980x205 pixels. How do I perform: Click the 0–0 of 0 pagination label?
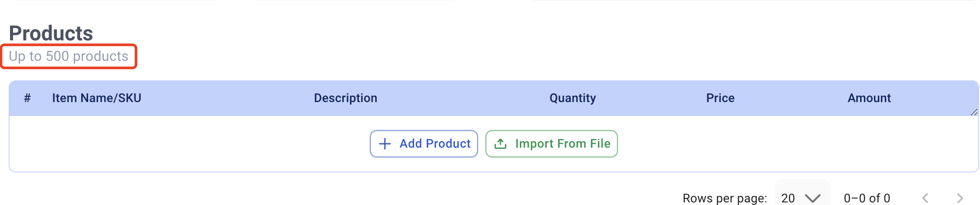pyautogui.click(x=867, y=198)
